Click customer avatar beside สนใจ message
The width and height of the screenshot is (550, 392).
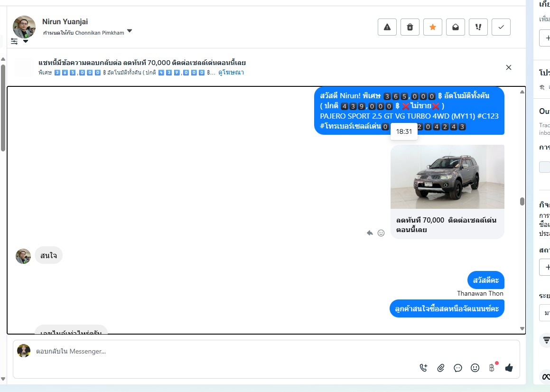click(23, 257)
